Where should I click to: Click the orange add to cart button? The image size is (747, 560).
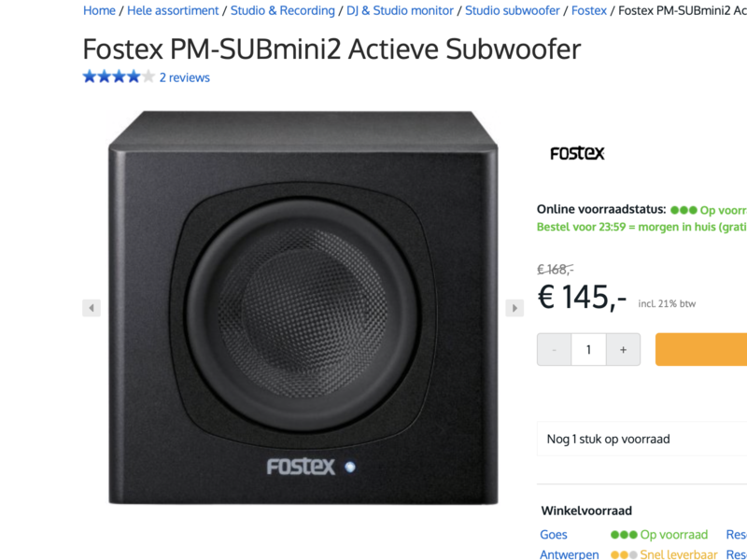tap(701, 349)
